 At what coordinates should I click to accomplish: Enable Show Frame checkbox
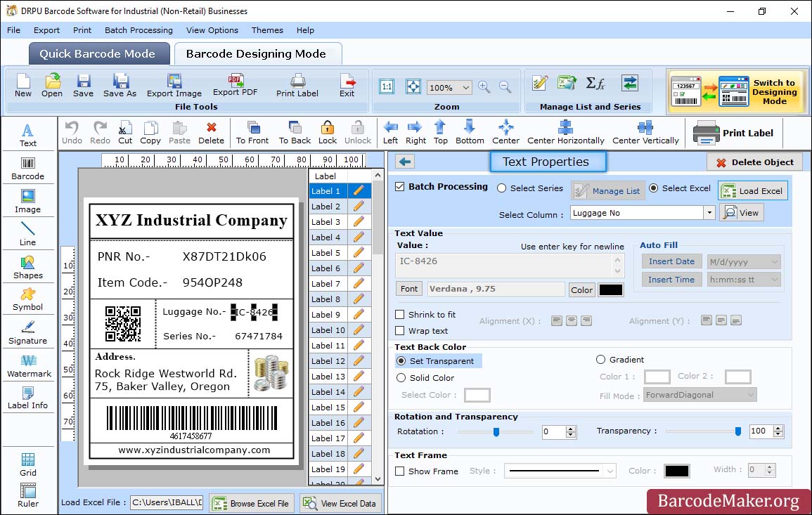pos(400,471)
